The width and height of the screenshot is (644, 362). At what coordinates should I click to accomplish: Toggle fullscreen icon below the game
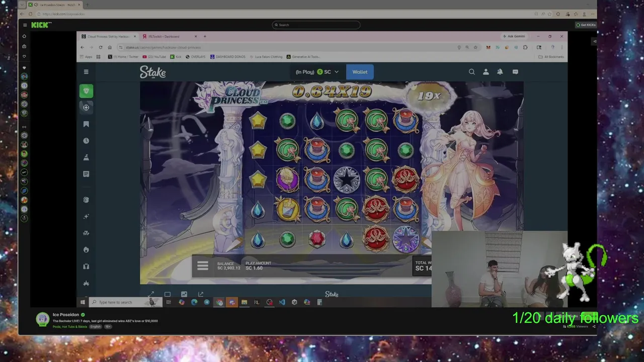tap(151, 294)
